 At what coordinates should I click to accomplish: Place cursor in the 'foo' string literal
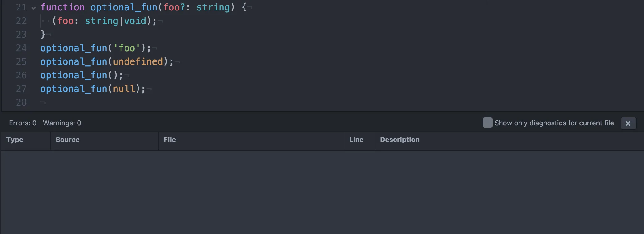coord(127,48)
